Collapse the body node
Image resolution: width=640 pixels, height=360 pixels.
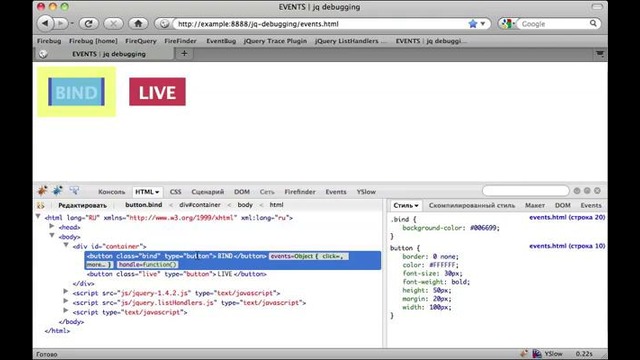click(x=52, y=236)
